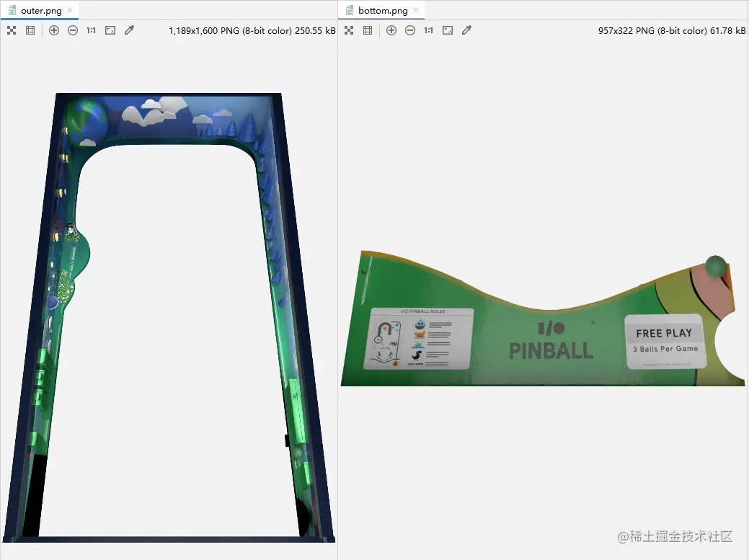This screenshot has width=749, height=560.
Task: Zoom in on bottom.png image
Action: [391, 30]
